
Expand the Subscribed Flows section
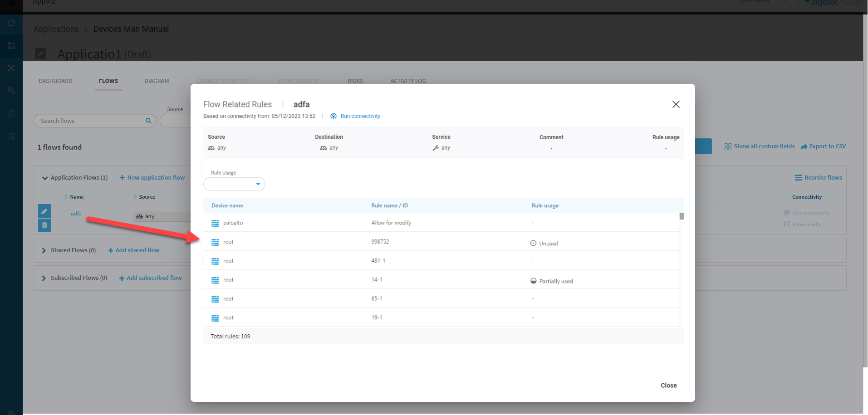[x=44, y=278]
